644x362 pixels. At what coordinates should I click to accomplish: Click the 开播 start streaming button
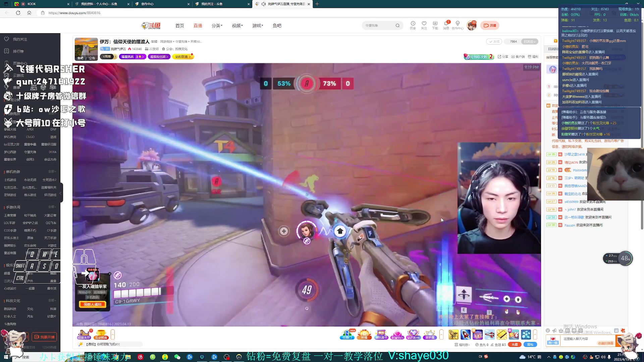coord(490,25)
